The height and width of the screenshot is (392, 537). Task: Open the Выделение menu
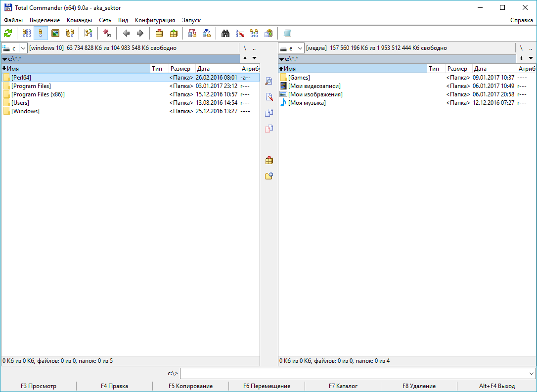pyautogui.click(x=45, y=20)
